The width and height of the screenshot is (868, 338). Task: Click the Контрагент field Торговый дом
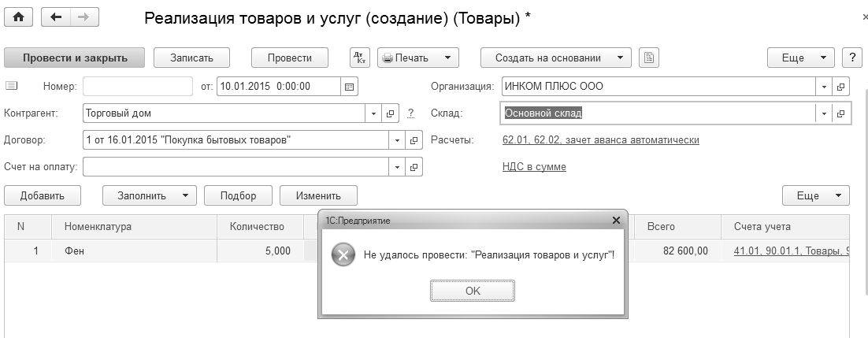click(224, 113)
